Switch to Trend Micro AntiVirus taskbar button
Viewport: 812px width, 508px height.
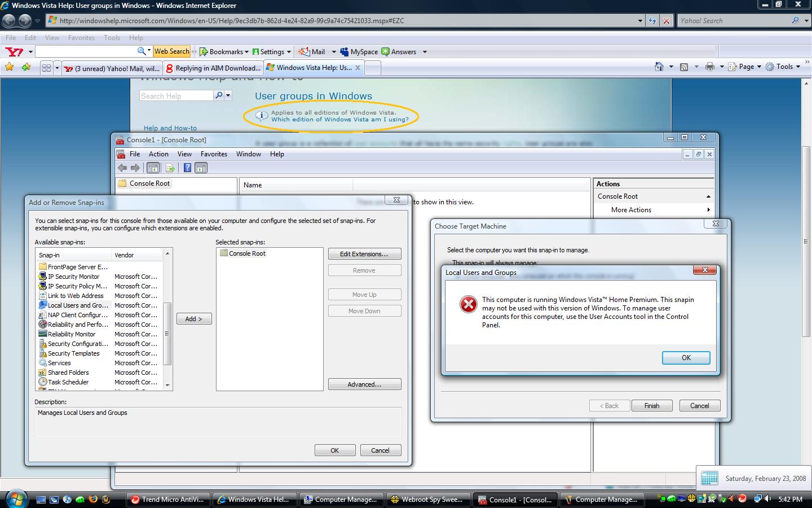(168, 500)
